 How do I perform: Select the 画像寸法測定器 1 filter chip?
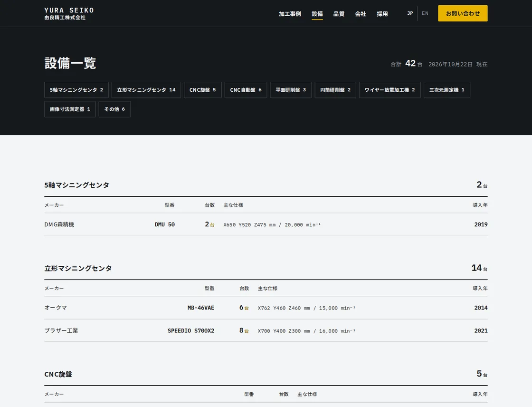tap(70, 109)
